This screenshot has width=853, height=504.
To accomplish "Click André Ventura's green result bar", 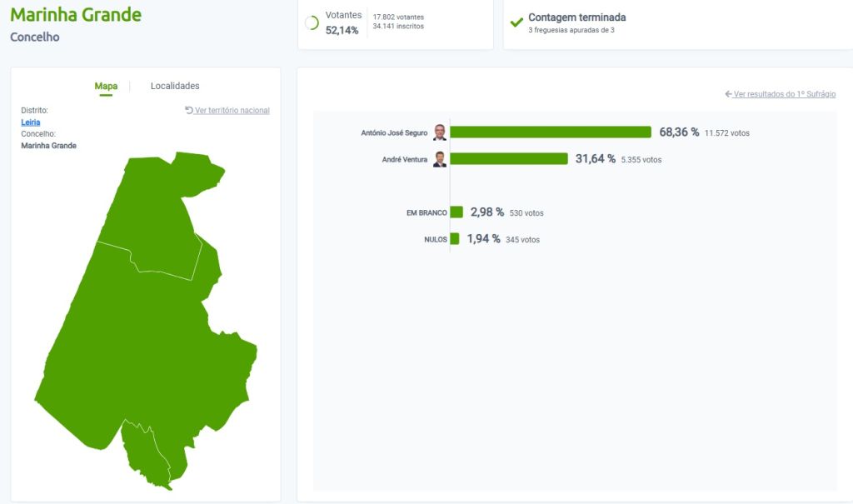I will (508, 159).
